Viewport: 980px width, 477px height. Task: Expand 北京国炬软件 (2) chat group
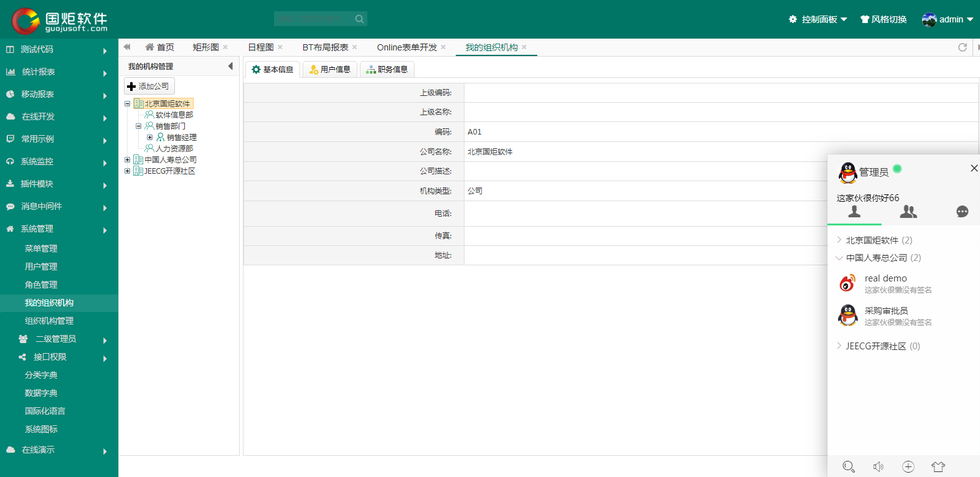(x=879, y=240)
